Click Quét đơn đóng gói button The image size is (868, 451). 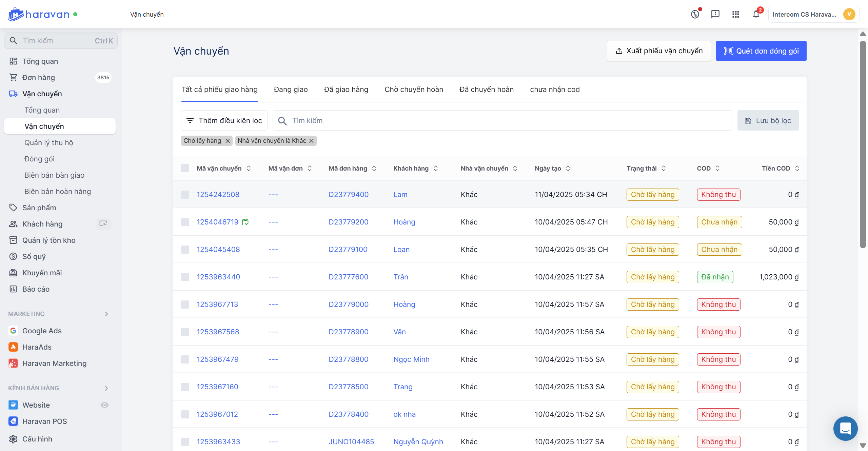[x=761, y=51]
